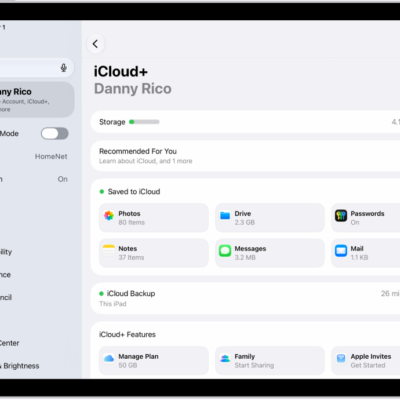Click the iCloud+ page title
Screen dimensions: 400x400
coord(121,71)
